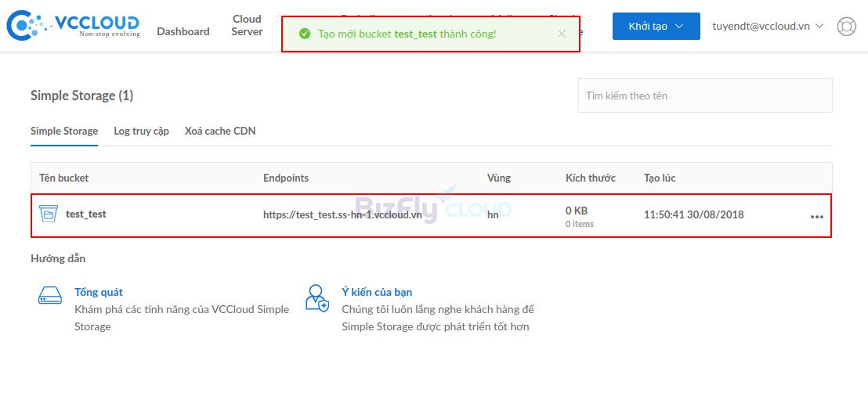
Task: Go to Dashboard in the top navigation
Action: tap(183, 31)
